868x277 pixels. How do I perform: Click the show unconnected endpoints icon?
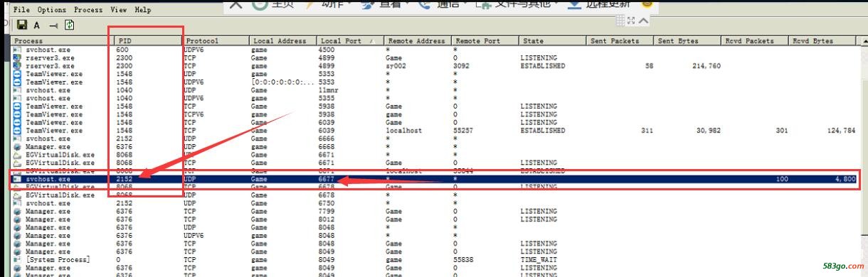(53, 25)
